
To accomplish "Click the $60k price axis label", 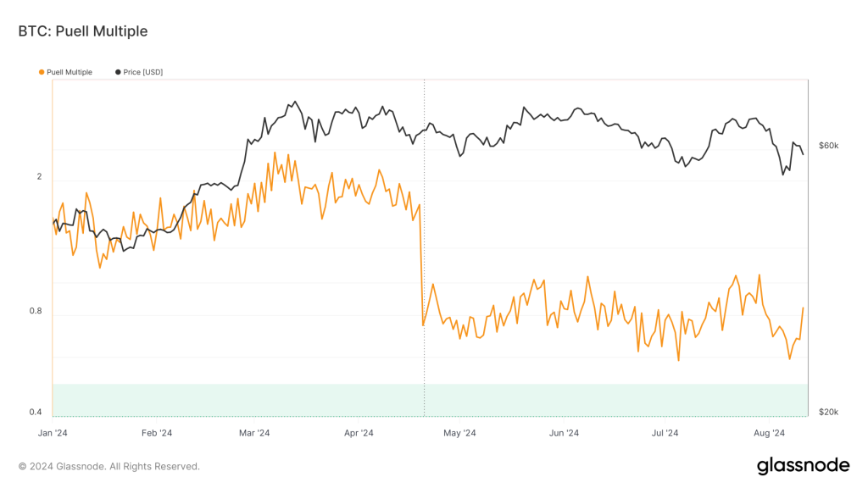I will (828, 146).
